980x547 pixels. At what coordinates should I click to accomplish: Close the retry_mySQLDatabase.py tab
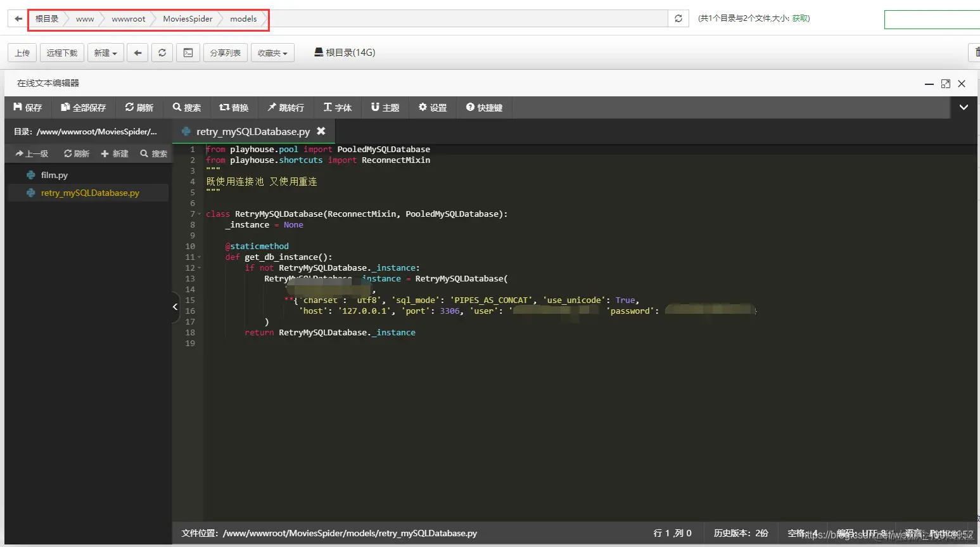click(321, 131)
